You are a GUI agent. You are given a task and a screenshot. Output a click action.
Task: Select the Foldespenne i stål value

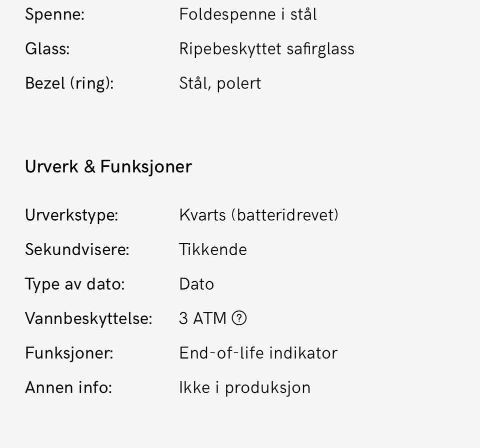tap(247, 14)
